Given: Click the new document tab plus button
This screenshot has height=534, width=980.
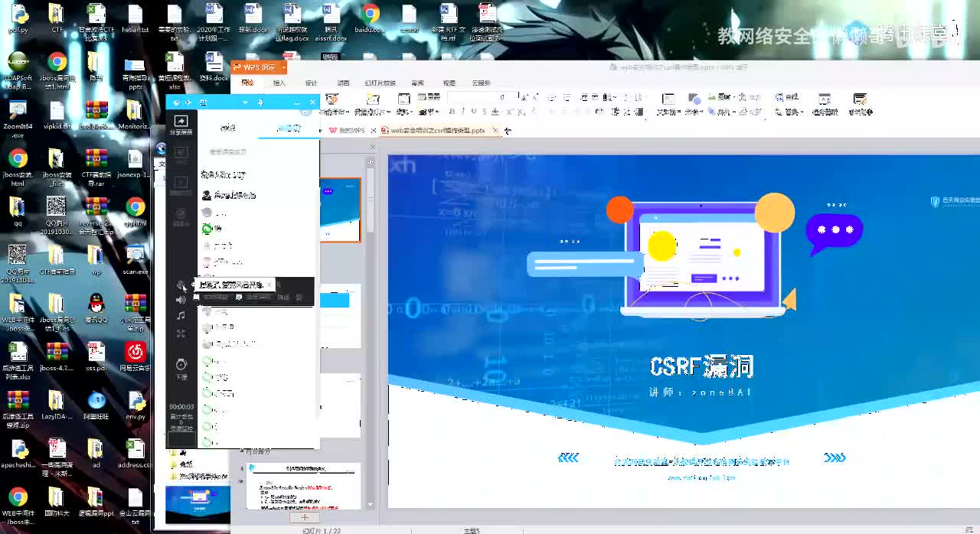Looking at the screenshot, I should click(508, 131).
